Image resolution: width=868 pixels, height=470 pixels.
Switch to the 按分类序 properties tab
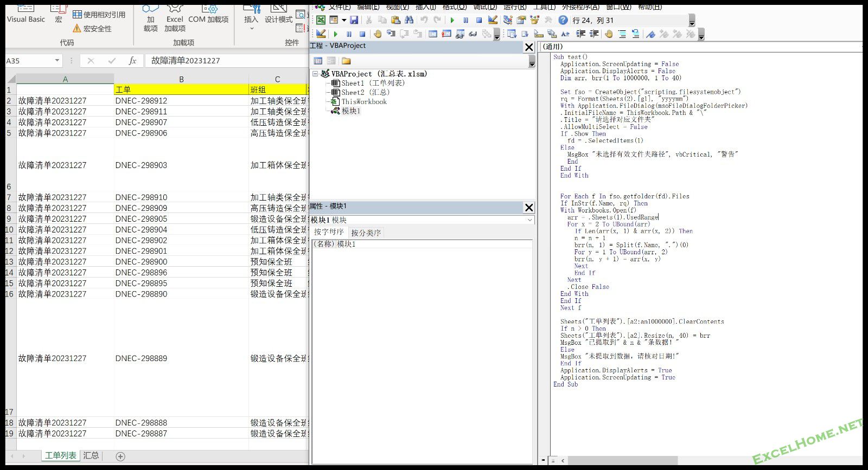(366, 233)
